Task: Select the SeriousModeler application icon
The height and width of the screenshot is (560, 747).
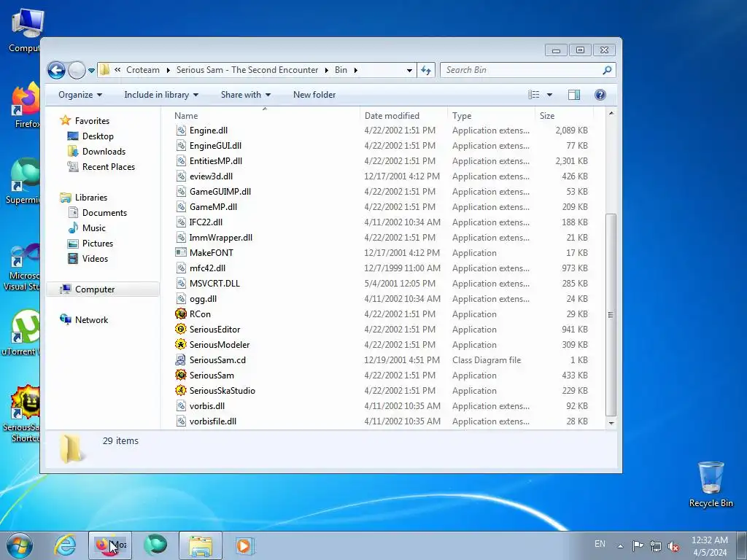Action: pyautogui.click(x=181, y=344)
